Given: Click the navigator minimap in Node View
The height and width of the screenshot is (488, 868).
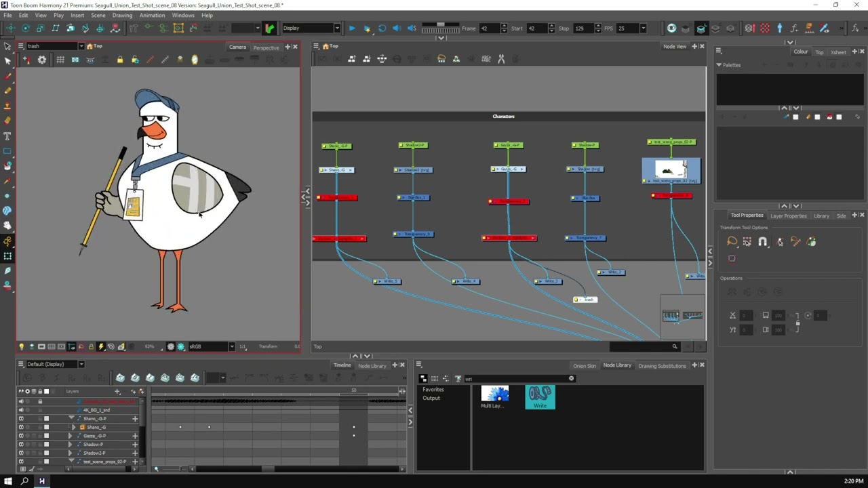Looking at the screenshot, I should tap(683, 316).
